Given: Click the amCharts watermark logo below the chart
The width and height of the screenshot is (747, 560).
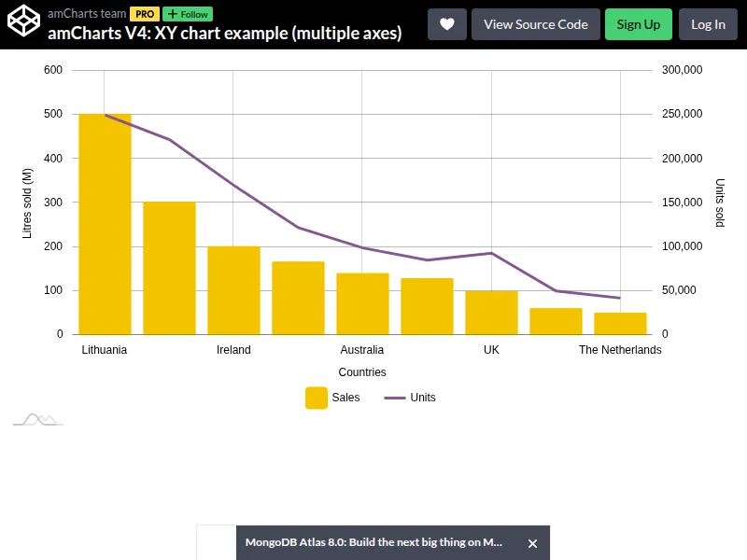Looking at the screenshot, I should pos(39,419).
